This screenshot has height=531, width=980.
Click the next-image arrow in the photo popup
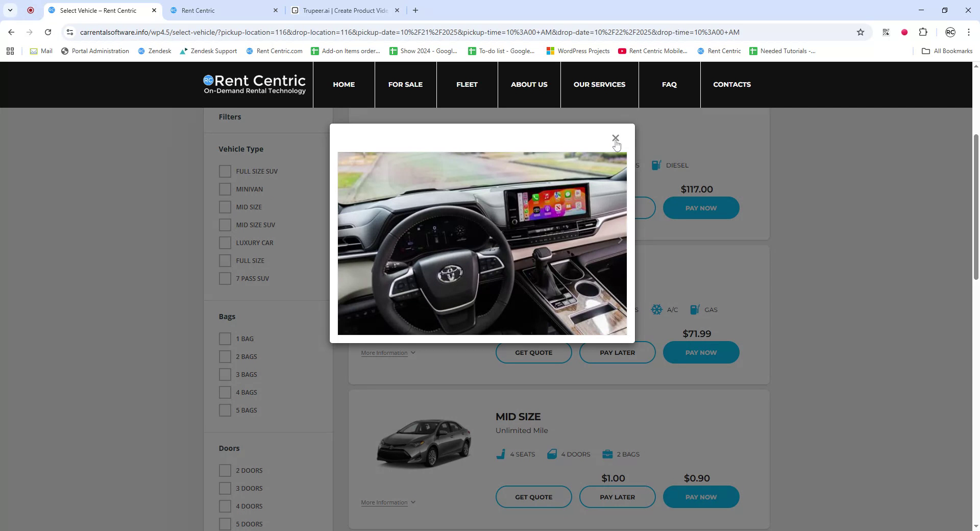(620, 240)
